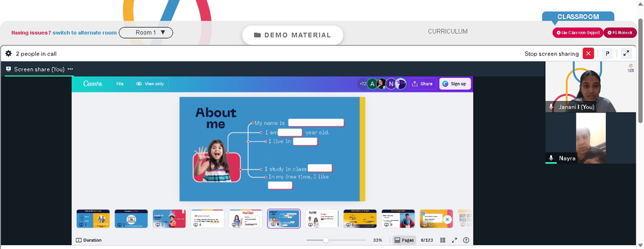Click the +72 collaborators badge

362,84
